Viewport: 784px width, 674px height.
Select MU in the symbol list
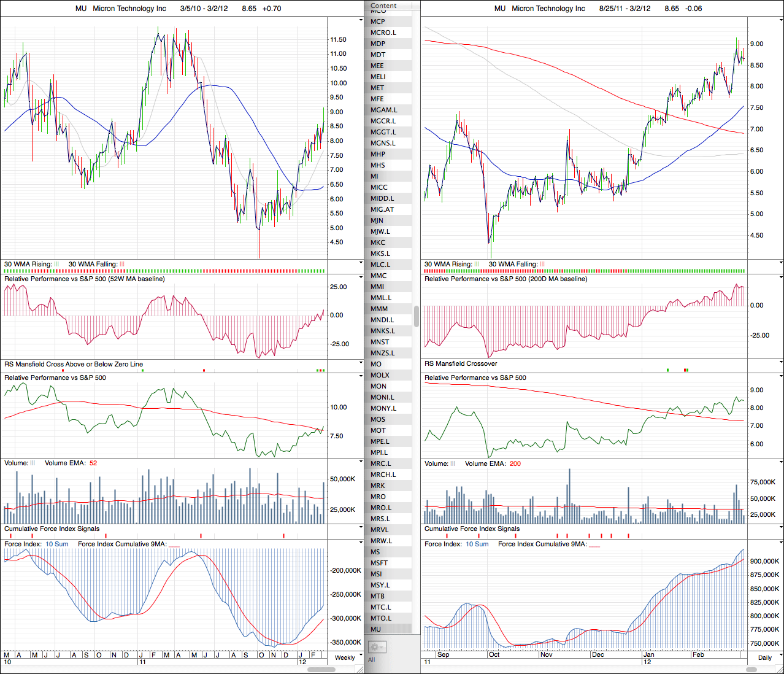pos(375,629)
